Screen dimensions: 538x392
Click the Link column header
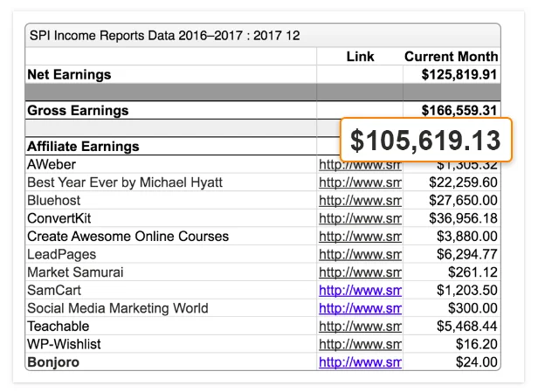pos(360,57)
